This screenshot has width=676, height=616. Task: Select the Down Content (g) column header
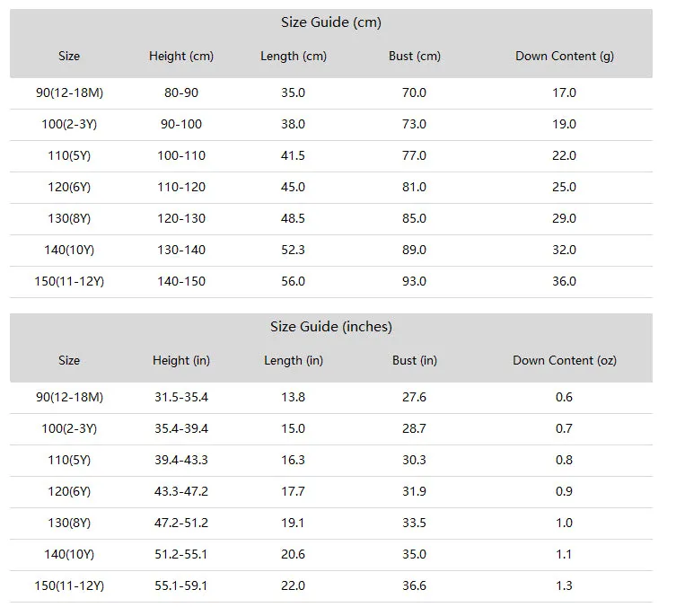(565, 56)
